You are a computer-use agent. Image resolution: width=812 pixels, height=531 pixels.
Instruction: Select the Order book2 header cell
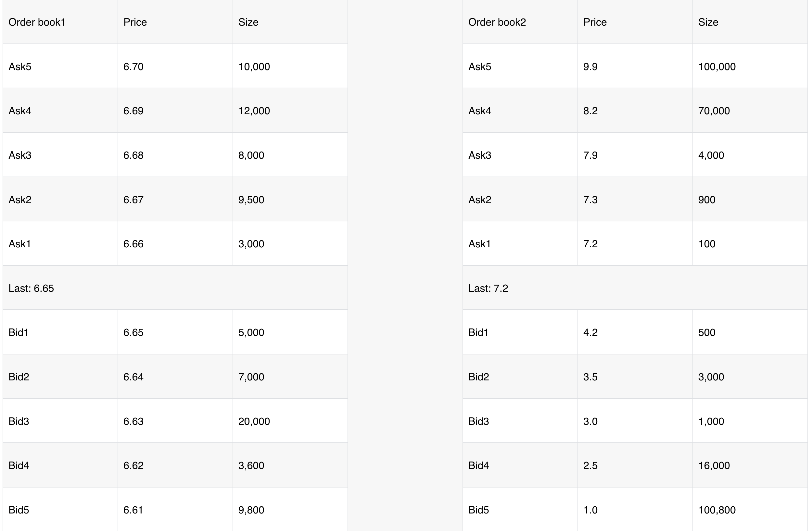[x=520, y=22]
